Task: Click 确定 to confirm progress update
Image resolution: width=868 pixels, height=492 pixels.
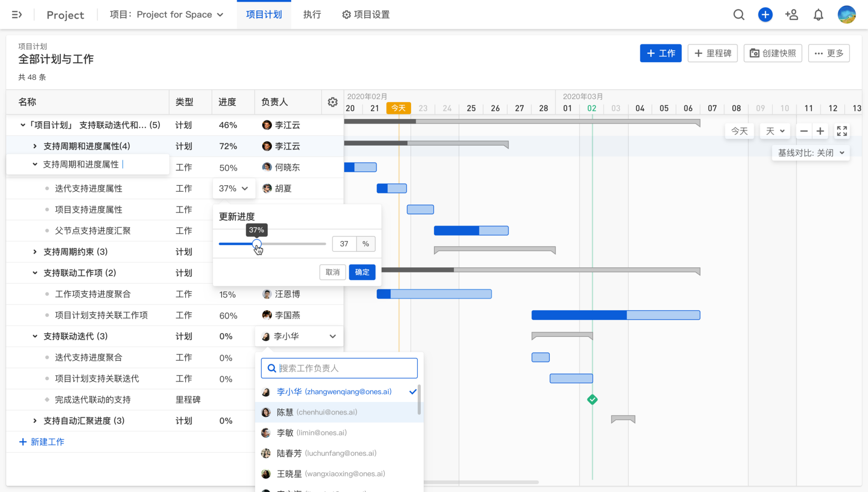Action: point(362,272)
